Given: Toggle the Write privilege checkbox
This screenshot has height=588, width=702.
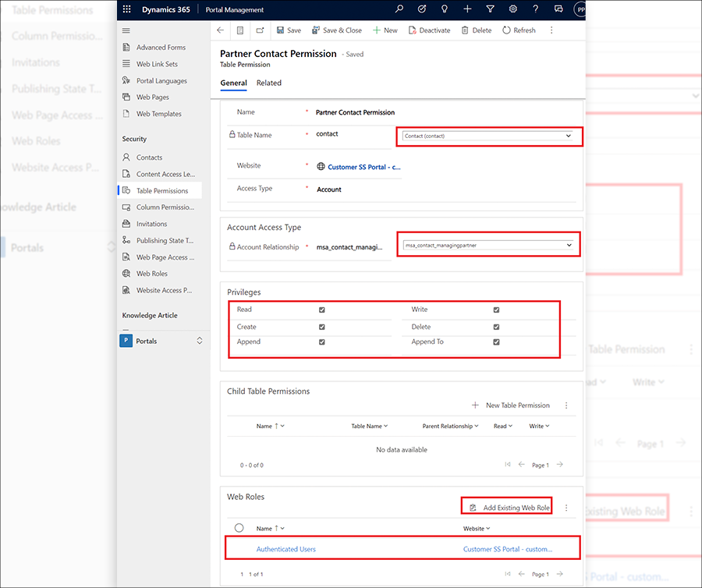Looking at the screenshot, I should coord(497,310).
